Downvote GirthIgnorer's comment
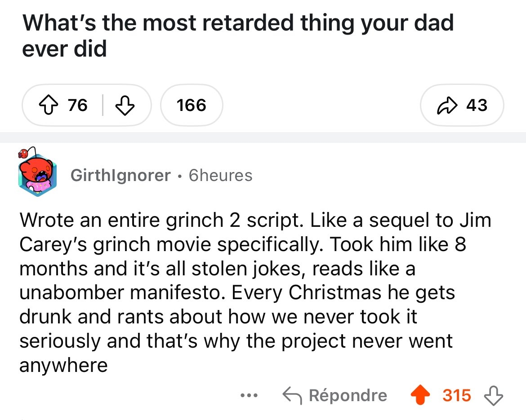The height and width of the screenshot is (420, 526). point(493,395)
